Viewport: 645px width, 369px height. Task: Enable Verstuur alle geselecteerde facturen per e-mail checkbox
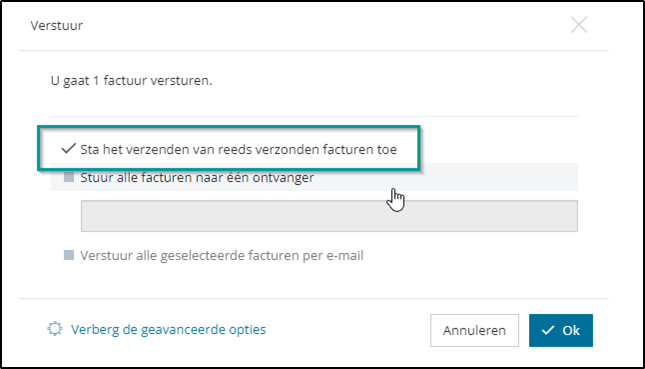(69, 255)
